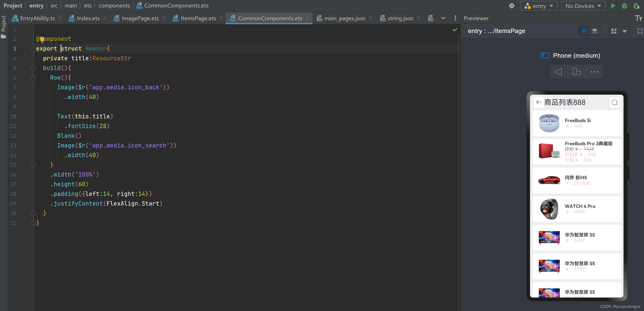Expand the multi-device profile dropdown arrow
This screenshot has height=311, width=644.
pos(624,31)
